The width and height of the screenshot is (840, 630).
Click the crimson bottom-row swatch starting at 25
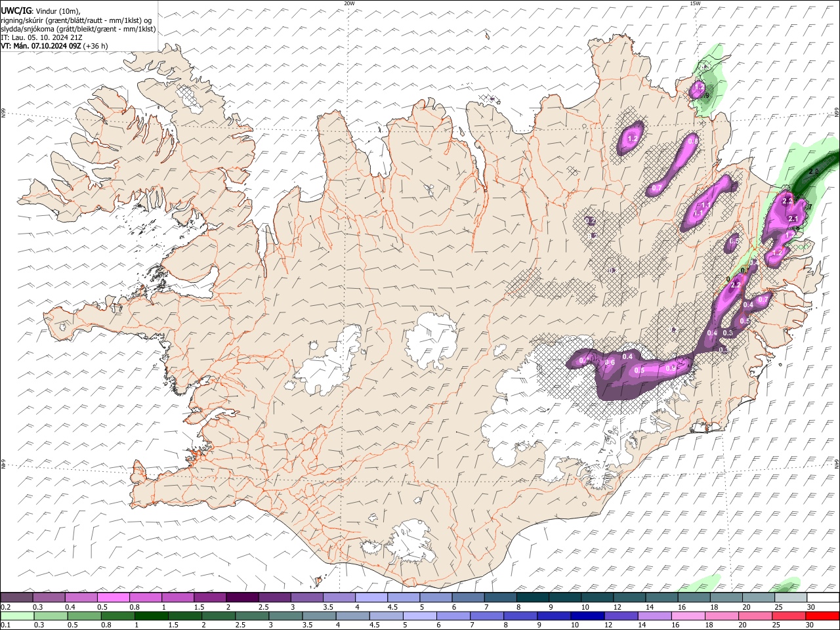789,616
